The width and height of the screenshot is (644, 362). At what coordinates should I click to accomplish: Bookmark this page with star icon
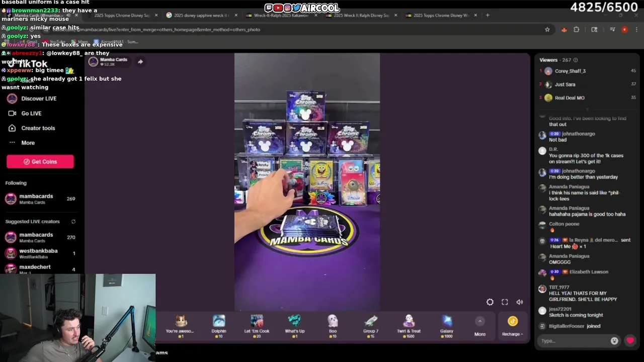click(547, 30)
